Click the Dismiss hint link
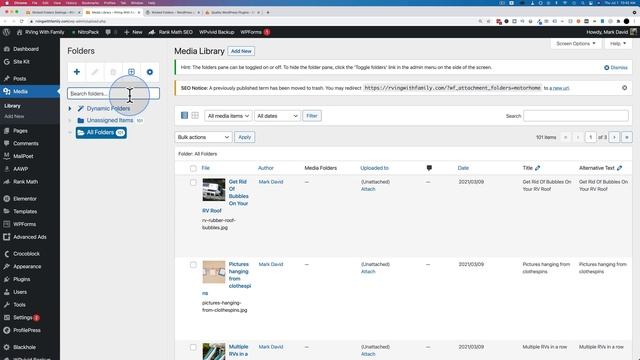This screenshot has height=360, width=640. pyautogui.click(x=616, y=67)
